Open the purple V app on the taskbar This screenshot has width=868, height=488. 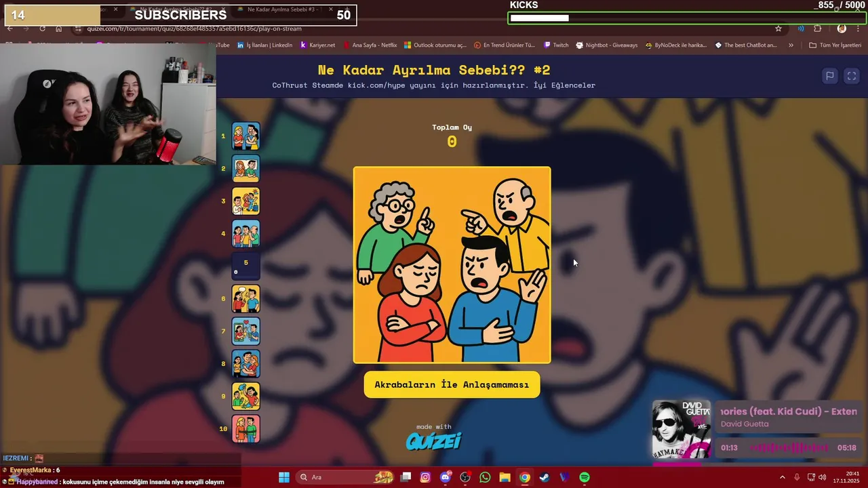point(564,477)
